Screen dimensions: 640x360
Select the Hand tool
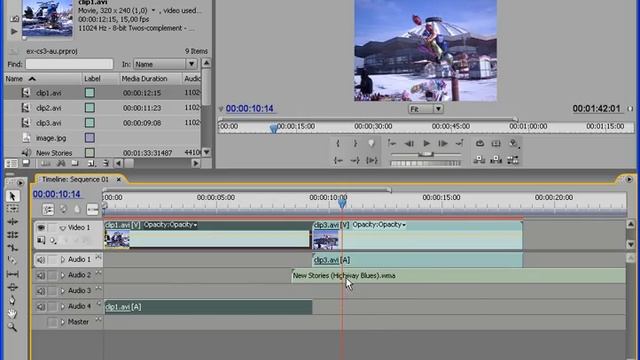(12, 313)
